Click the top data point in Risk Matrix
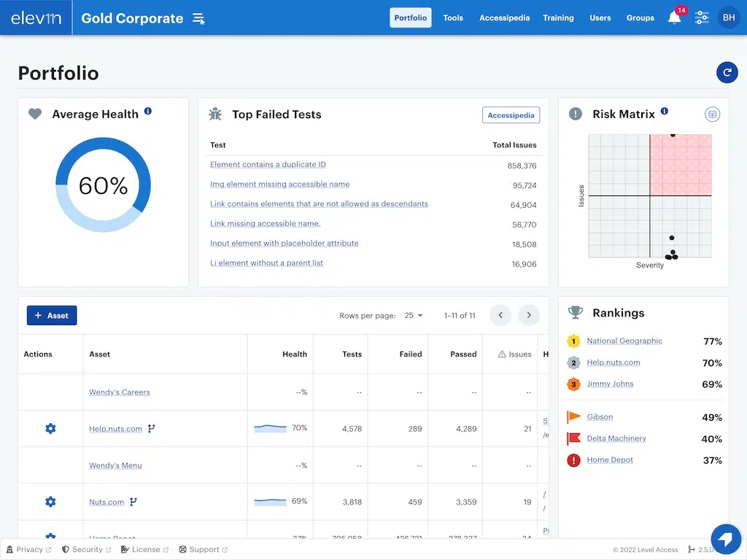This screenshot has width=747, height=560. point(673,135)
